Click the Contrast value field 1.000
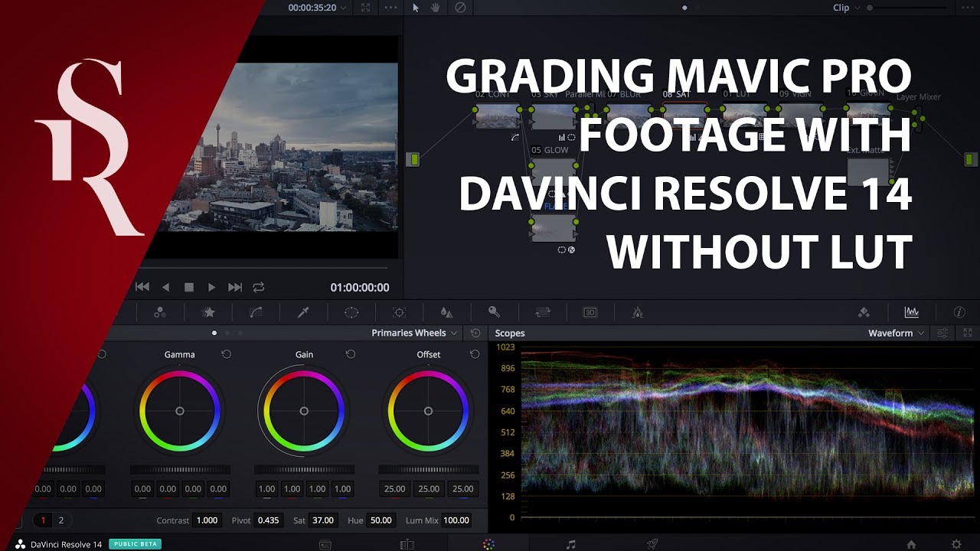Viewport: 980px width, 551px height. coord(207,520)
